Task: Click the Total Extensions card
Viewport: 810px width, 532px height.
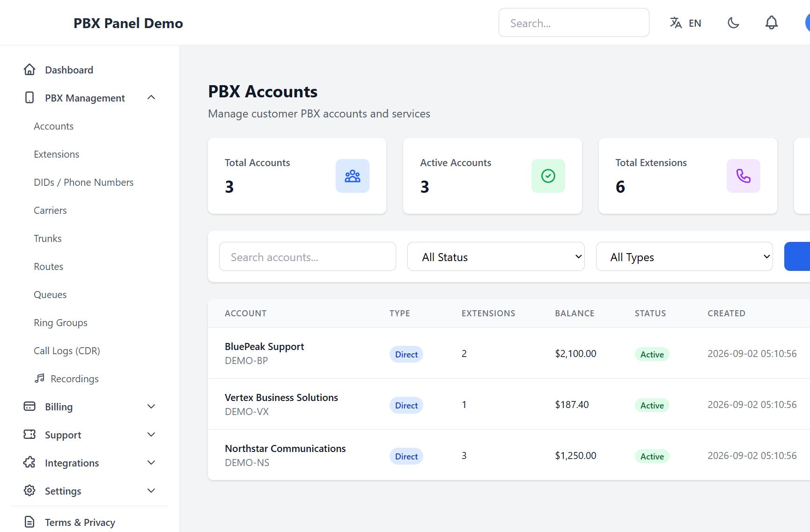Action: (x=688, y=176)
